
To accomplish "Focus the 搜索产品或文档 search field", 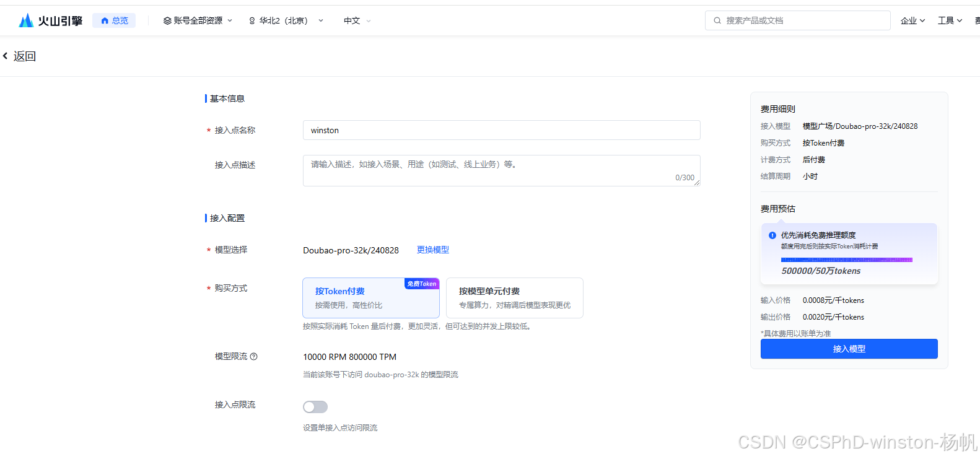I will pos(797,20).
